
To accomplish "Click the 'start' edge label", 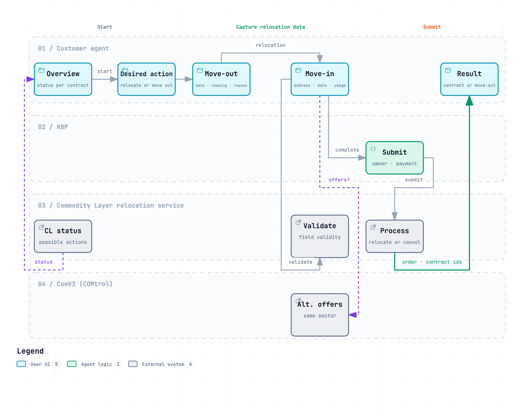I will (x=105, y=71).
